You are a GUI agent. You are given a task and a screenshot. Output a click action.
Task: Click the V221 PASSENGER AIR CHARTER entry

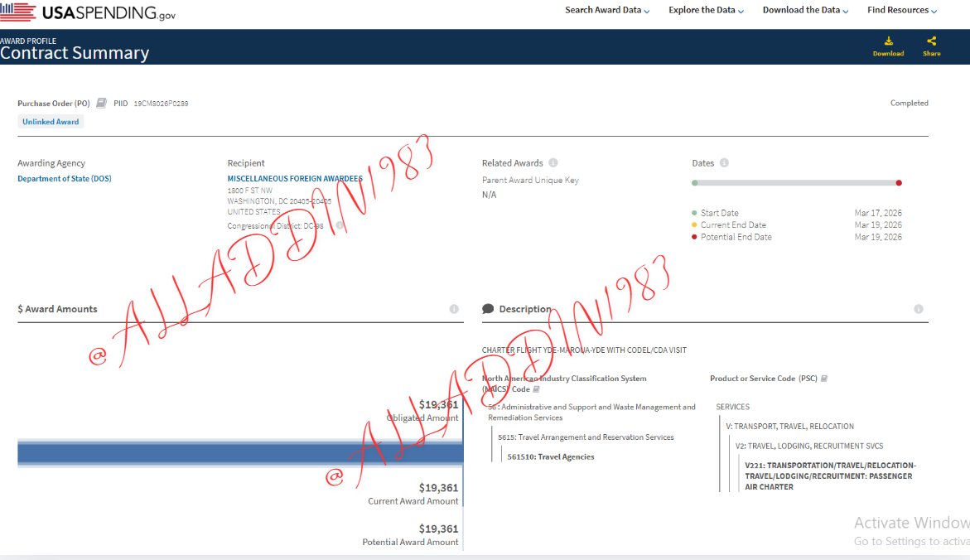coord(830,476)
